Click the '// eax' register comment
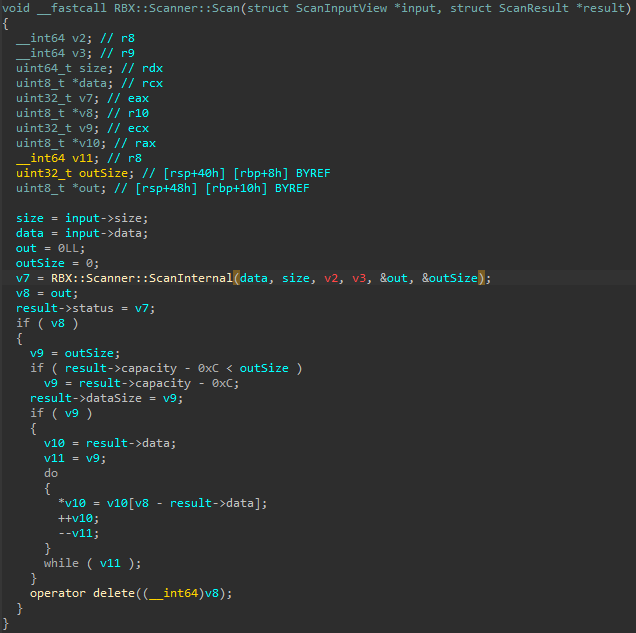The image size is (636, 633). point(128,98)
